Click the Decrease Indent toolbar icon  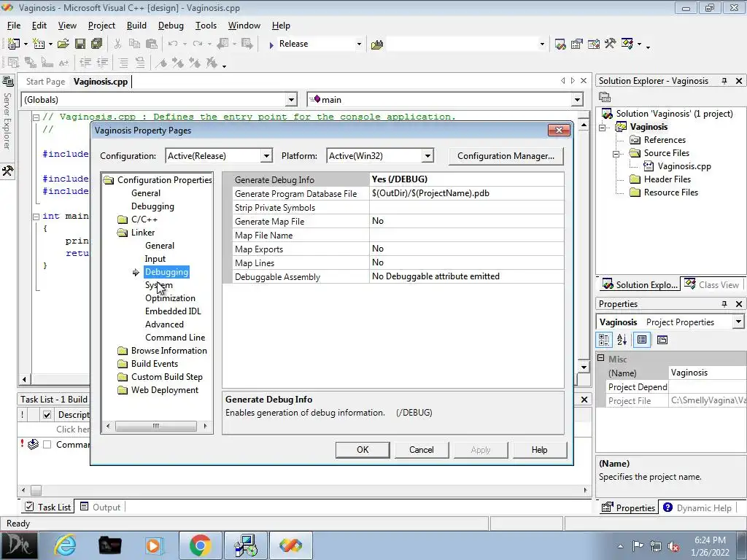85,63
